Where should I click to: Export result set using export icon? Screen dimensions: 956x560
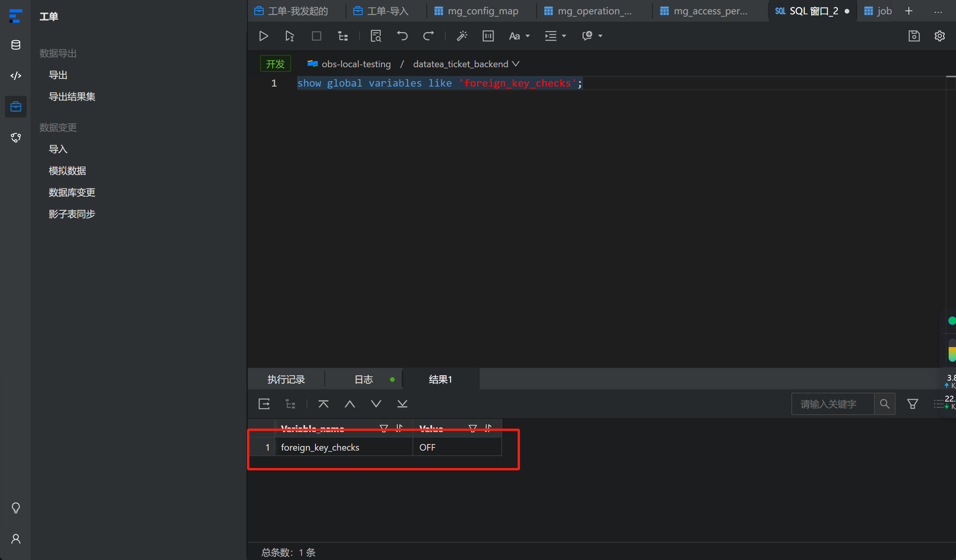click(x=264, y=404)
